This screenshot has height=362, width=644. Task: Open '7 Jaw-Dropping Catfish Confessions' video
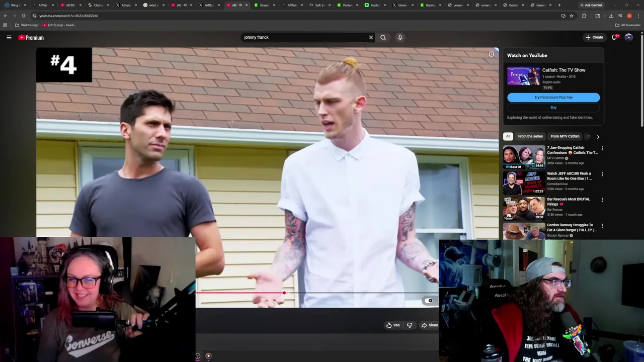[572, 150]
